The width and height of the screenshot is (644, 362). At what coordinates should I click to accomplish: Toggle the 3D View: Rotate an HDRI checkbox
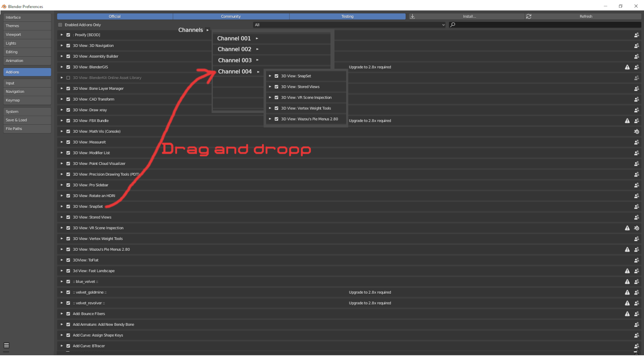click(x=68, y=196)
